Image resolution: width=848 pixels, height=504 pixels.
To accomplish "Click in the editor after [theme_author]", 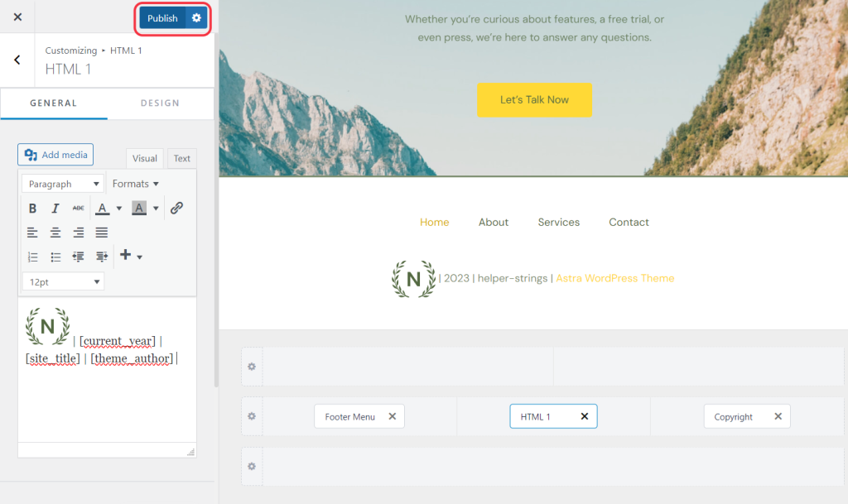I will point(177,358).
